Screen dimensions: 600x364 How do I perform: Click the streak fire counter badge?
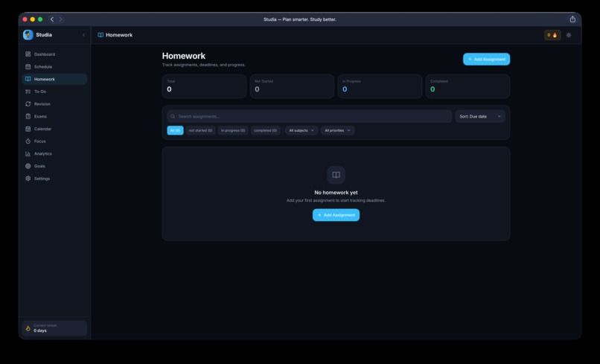pyautogui.click(x=552, y=35)
